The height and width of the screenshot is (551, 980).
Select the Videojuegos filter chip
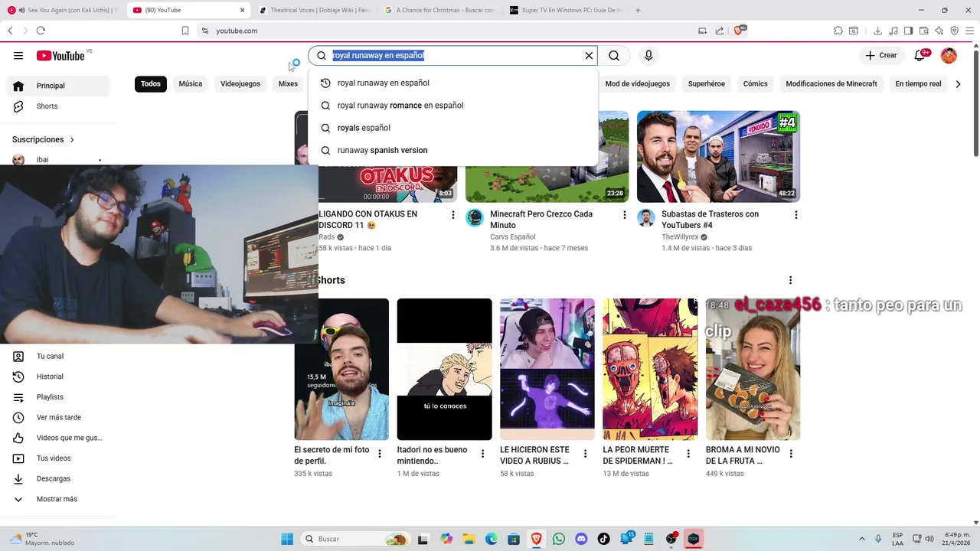tap(240, 84)
